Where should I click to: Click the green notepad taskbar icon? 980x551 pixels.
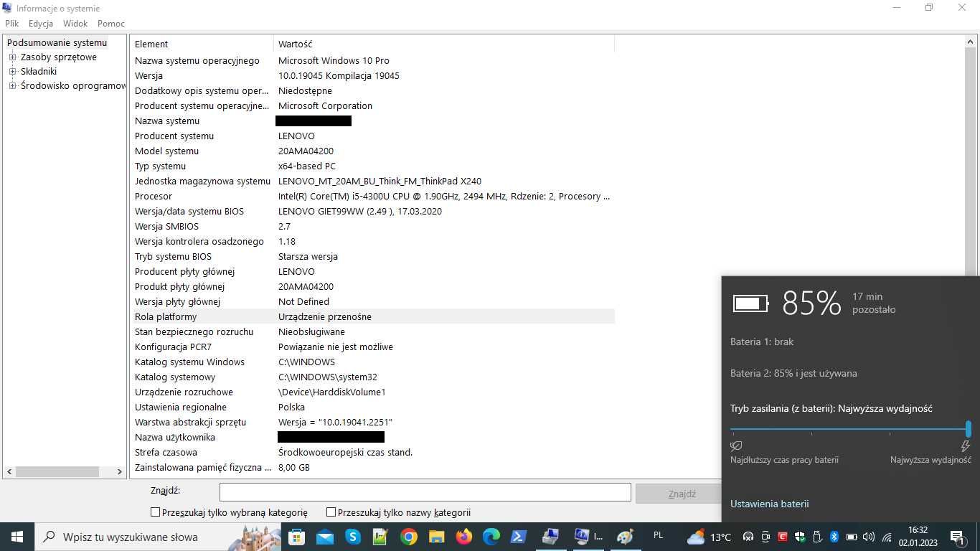pos(380,537)
